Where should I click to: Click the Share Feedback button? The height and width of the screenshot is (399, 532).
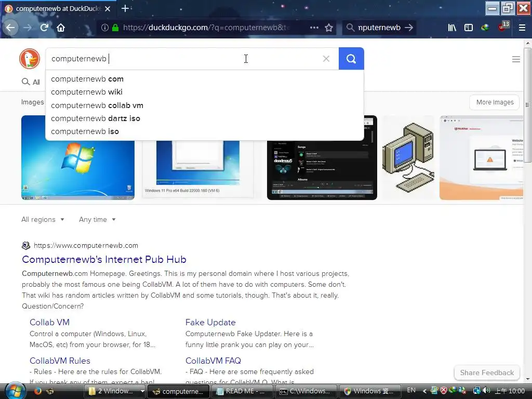tap(487, 373)
